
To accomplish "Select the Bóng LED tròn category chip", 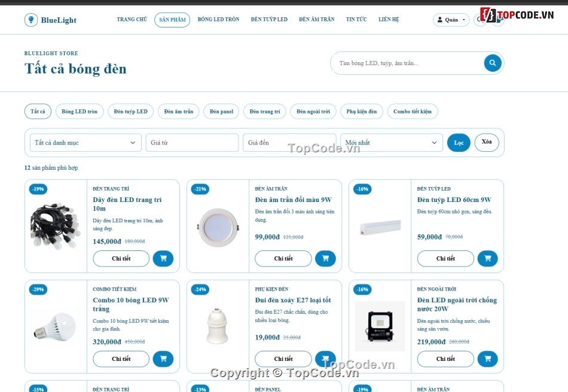I will pyautogui.click(x=80, y=112).
